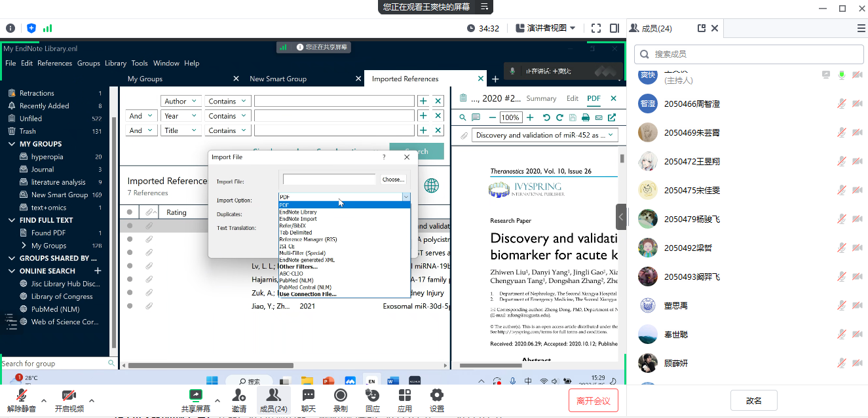Email the PDF via envelope icon
Screen dimensions: 868x418
tap(599, 117)
